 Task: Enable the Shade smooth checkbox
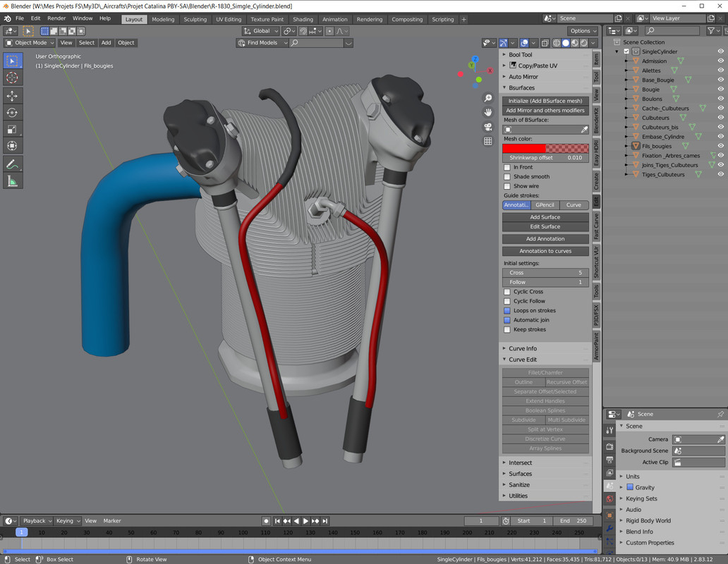pos(507,177)
